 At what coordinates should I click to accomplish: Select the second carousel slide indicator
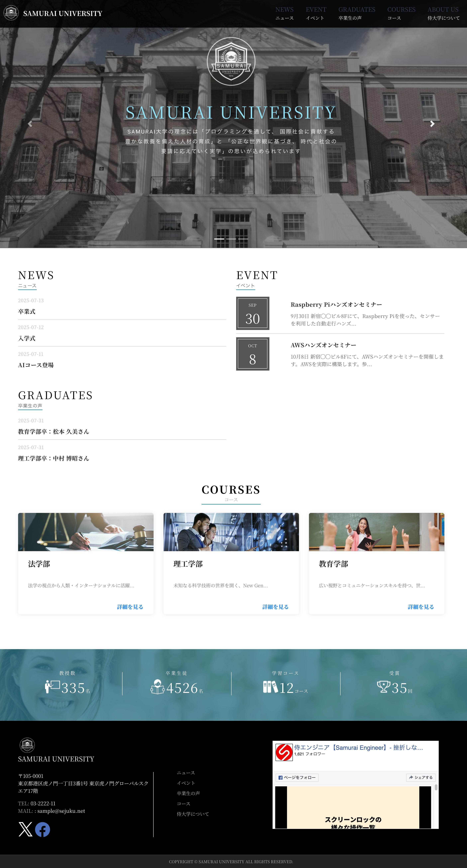coord(231,239)
